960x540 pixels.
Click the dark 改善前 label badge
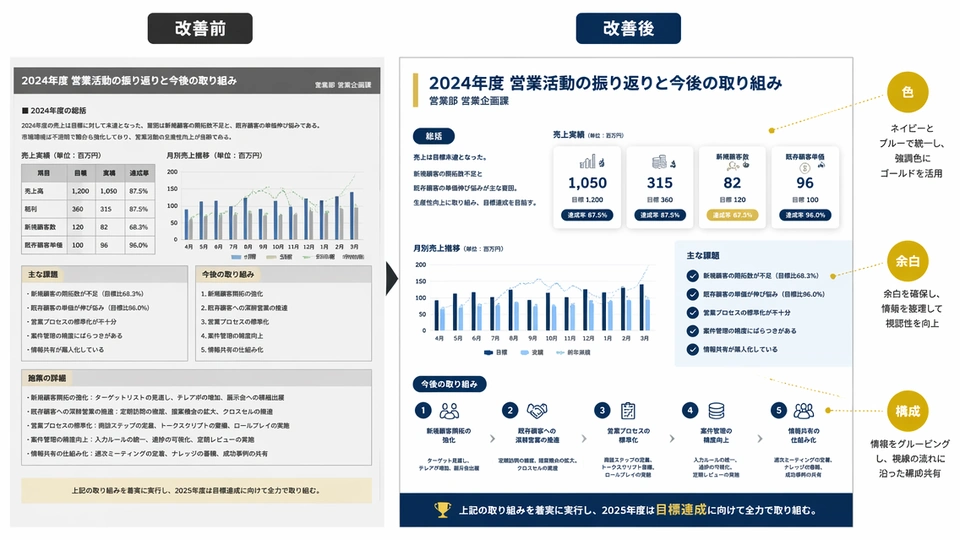click(x=200, y=28)
